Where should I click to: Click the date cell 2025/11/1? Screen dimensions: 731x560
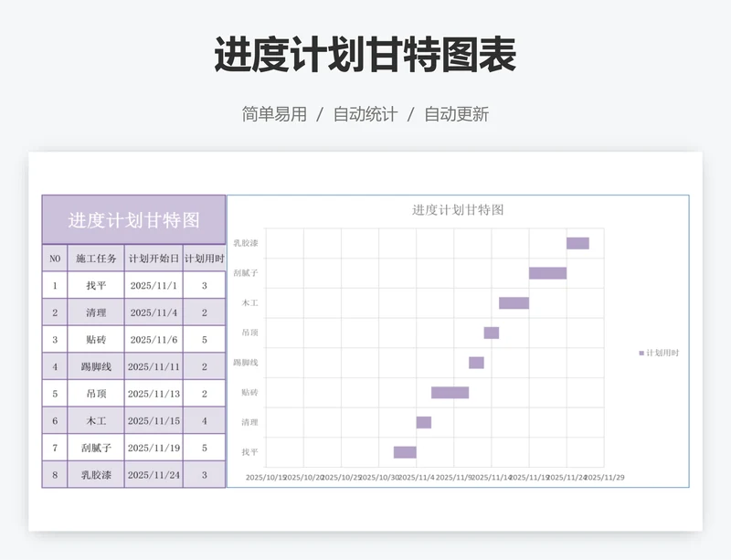coord(152,283)
